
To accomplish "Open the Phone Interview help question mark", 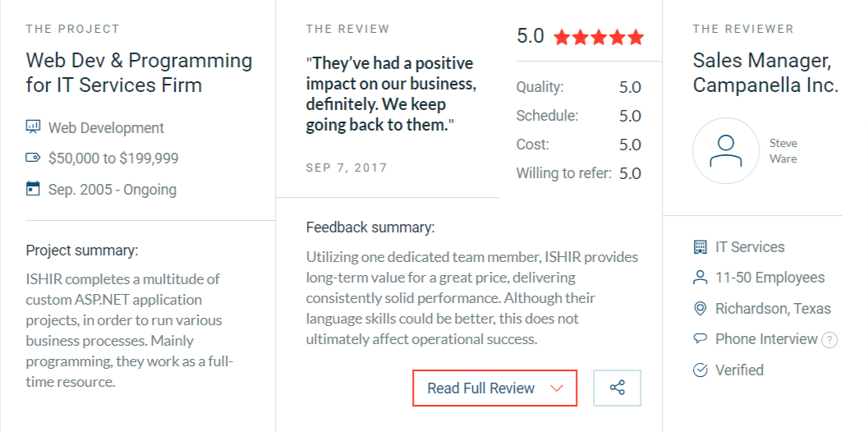I will tap(829, 340).
